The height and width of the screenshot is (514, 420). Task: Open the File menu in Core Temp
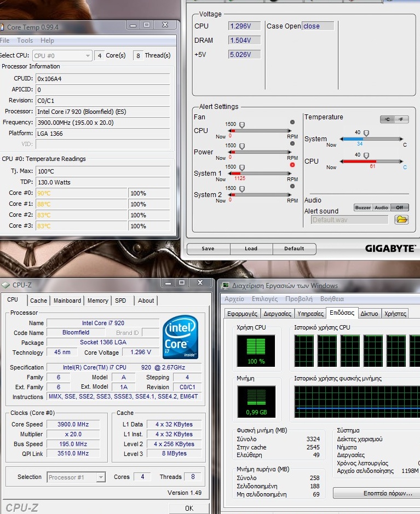4,41
